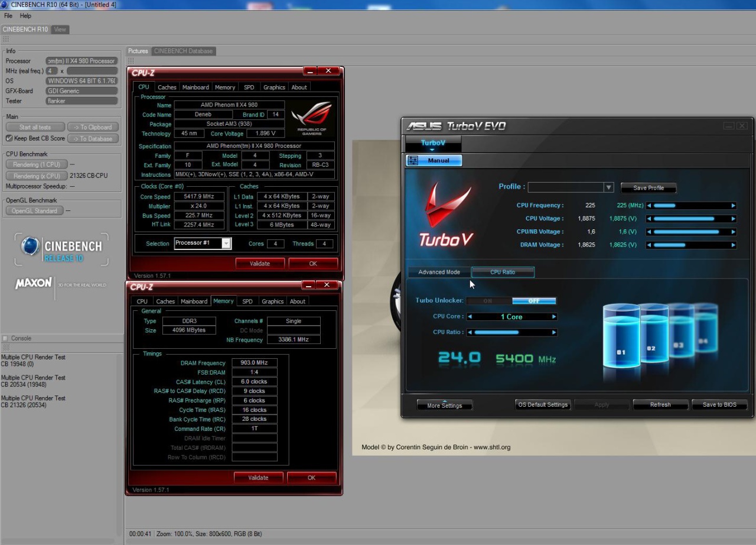756x545 pixels.
Task: Turn Turbo Unlocker ON
Action: (x=488, y=301)
